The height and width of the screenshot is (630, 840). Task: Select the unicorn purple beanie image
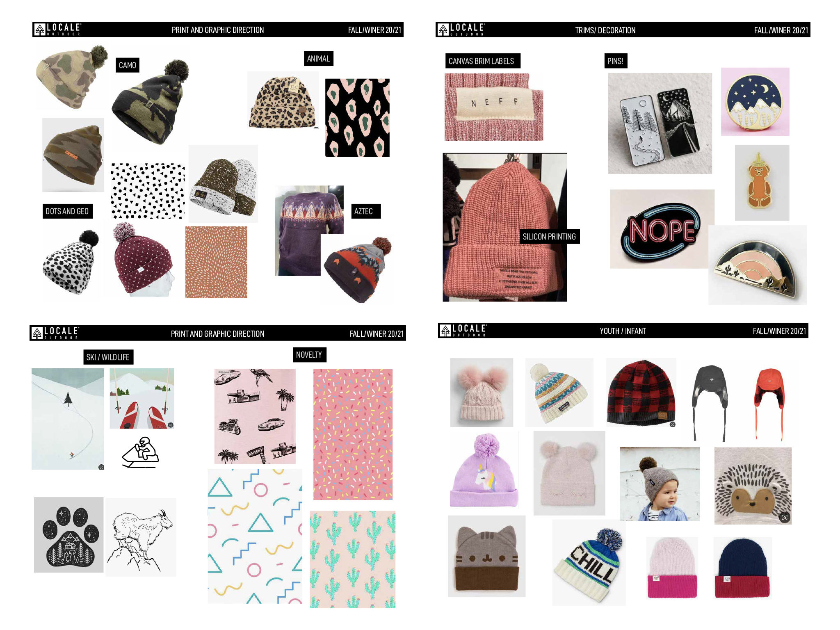[x=484, y=470]
